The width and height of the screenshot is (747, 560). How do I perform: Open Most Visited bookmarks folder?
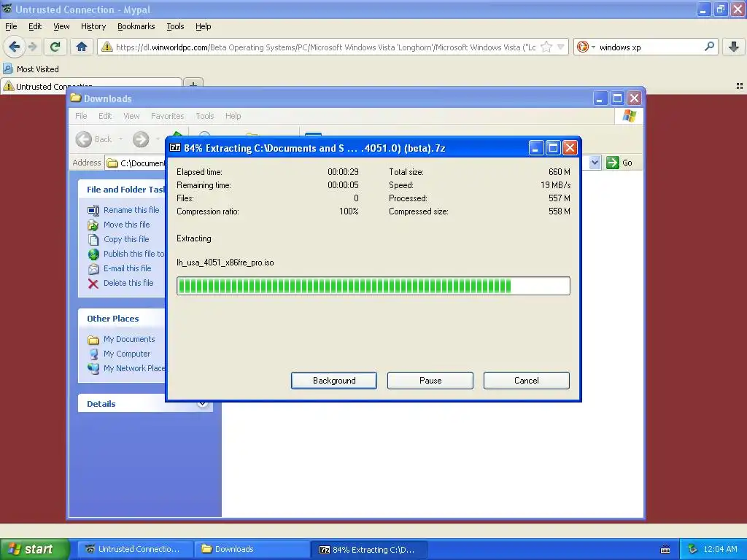coord(31,69)
